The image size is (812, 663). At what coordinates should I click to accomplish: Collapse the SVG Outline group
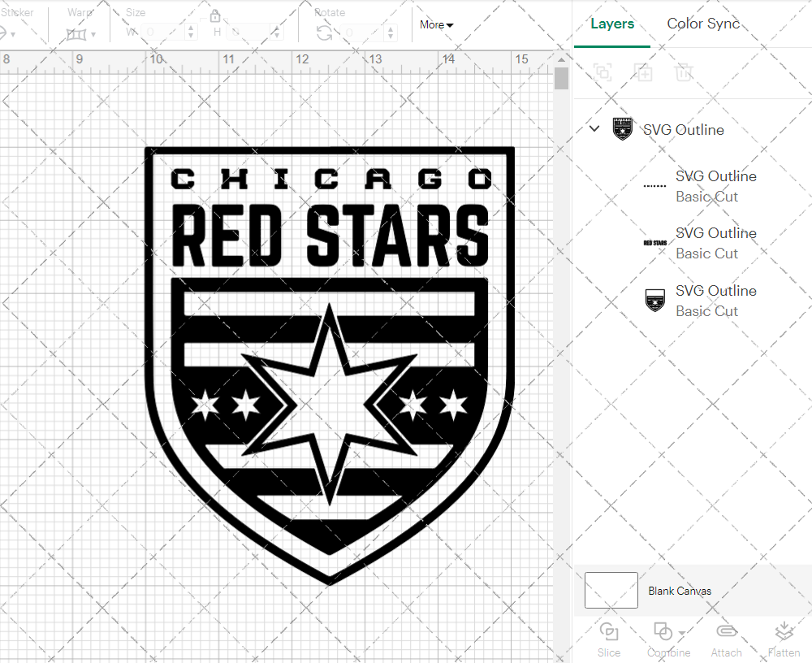[x=594, y=128]
